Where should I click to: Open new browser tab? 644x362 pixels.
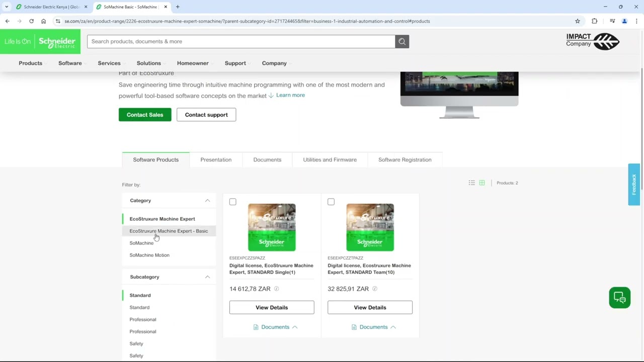[178, 7]
